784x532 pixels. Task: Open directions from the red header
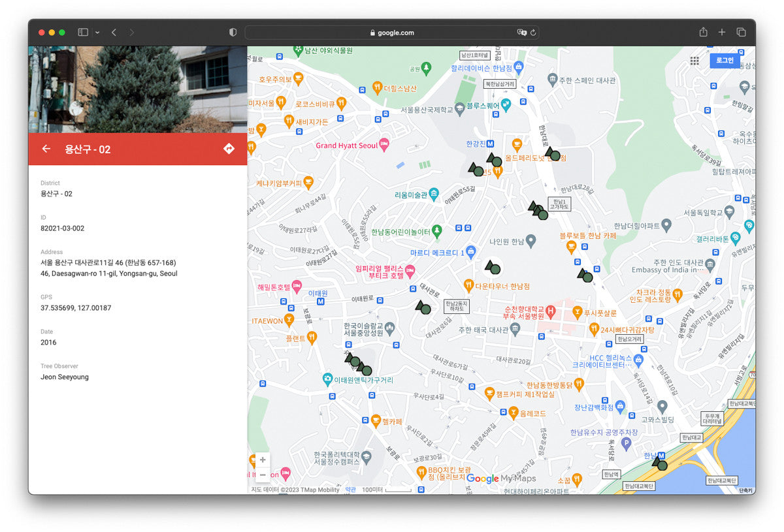[x=229, y=149]
